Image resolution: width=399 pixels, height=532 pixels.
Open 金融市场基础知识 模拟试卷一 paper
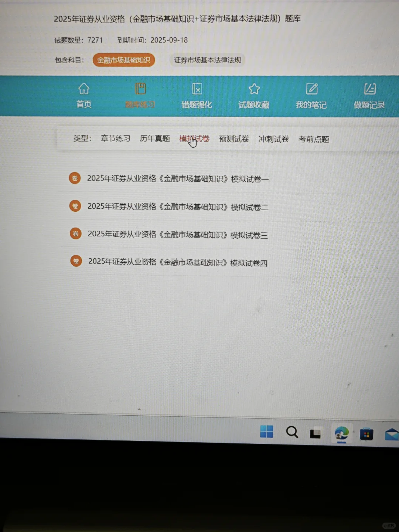coord(178,178)
